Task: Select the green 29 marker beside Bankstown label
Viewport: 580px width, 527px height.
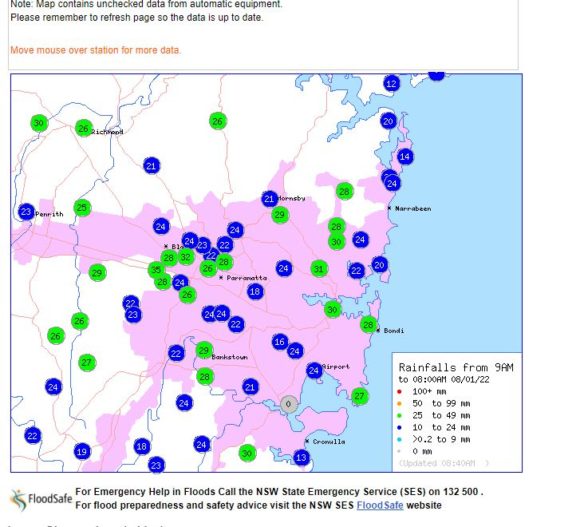Action: 204,350
